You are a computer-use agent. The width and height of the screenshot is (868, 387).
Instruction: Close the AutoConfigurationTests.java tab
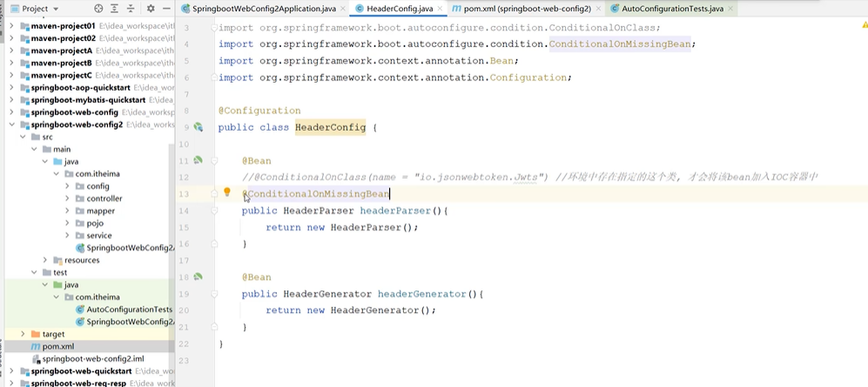point(730,9)
